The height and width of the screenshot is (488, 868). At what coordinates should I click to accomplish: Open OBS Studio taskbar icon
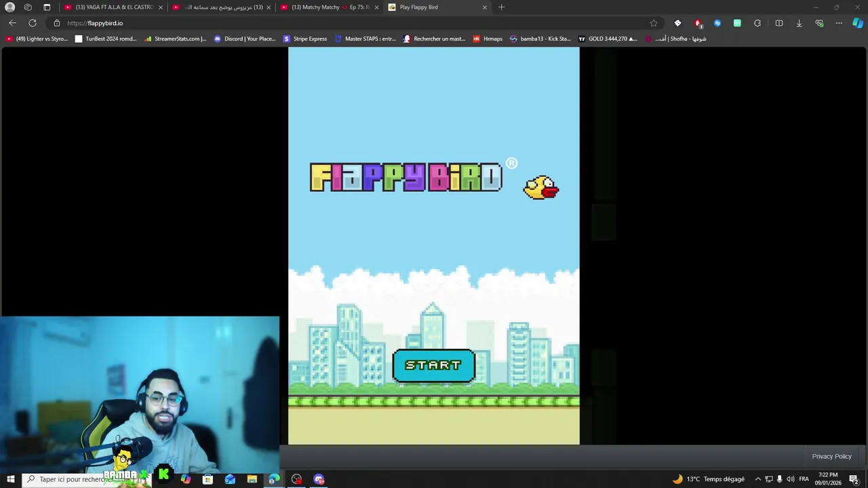(296, 479)
